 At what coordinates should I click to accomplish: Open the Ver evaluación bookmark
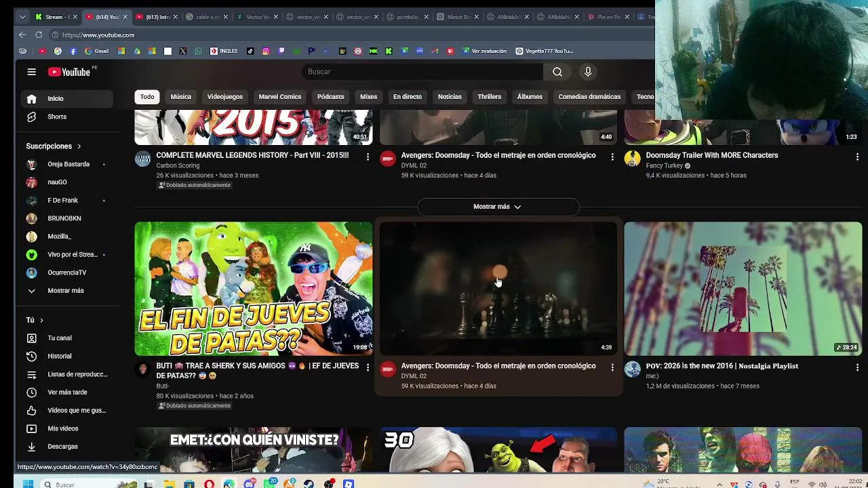(x=484, y=51)
